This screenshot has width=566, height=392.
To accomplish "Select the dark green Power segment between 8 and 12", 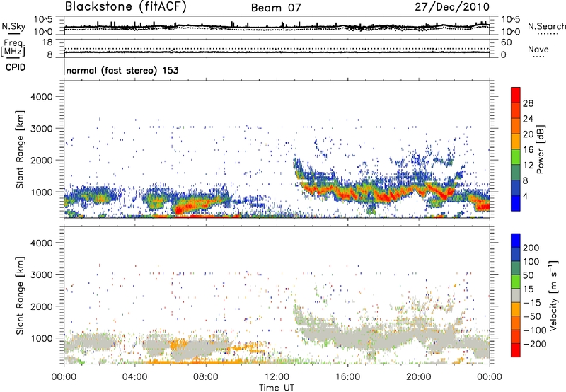I will point(516,173).
